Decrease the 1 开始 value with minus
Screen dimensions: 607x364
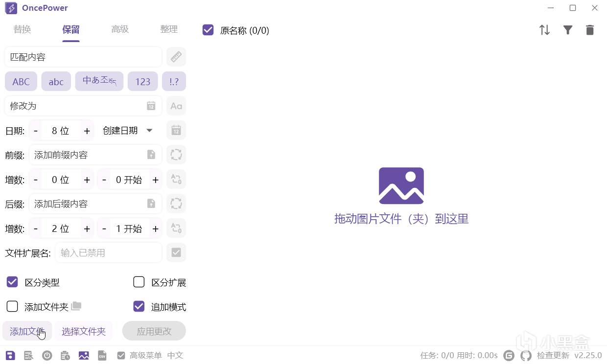click(x=104, y=228)
